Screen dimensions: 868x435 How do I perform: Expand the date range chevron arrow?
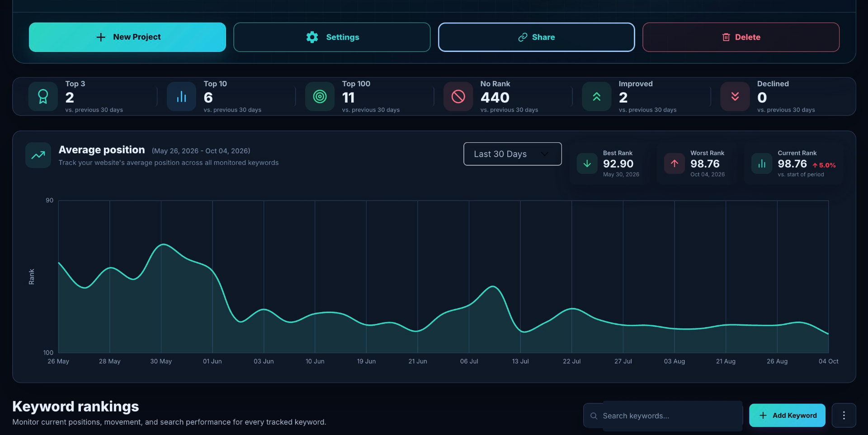coord(545,154)
